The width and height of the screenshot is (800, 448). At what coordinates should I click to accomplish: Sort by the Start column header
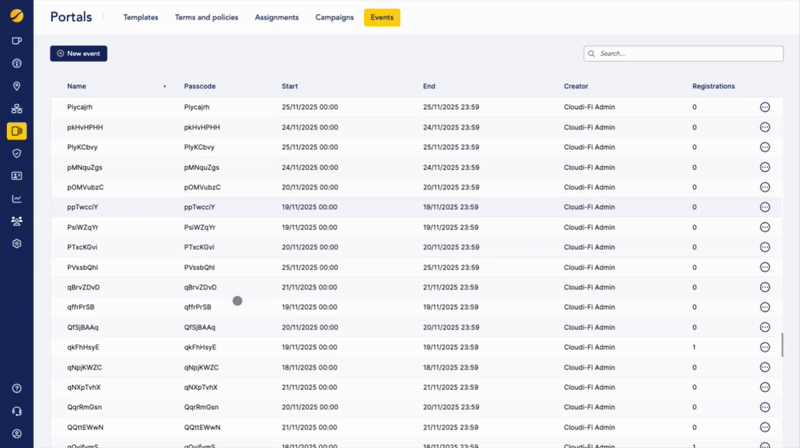(290, 86)
